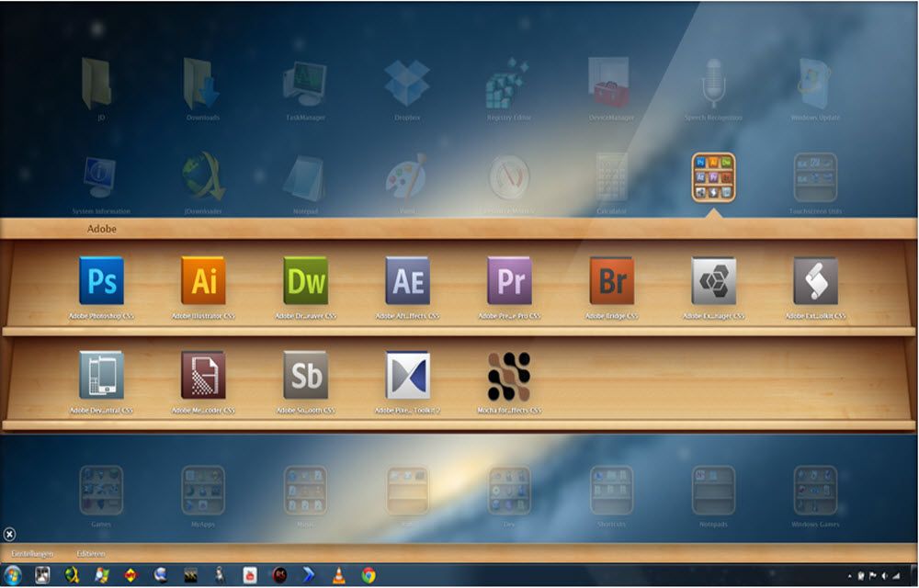Open Adobe Extension Manager CS5

point(713,280)
